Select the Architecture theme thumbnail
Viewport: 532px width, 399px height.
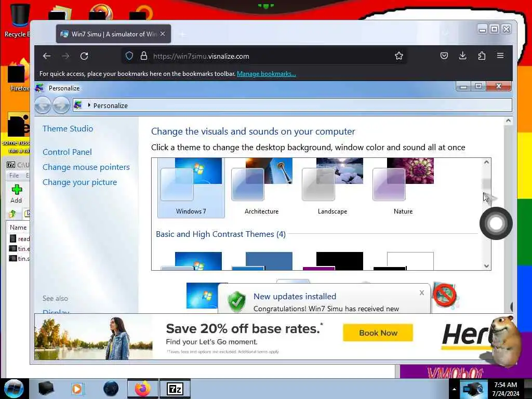(x=262, y=188)
